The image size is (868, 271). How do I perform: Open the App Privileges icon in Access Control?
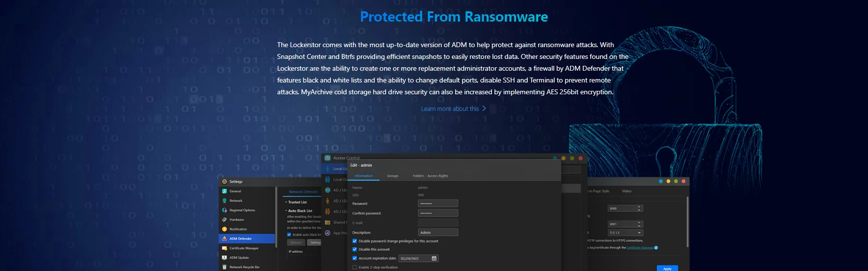(x=327, y=233)
